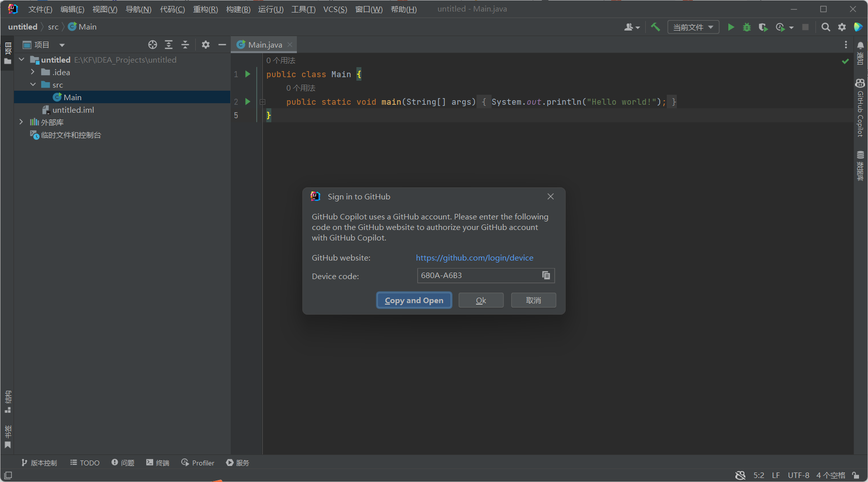The image size is (868, 482).
Task: Open the VCS(S) menu
Action: click(335, 10)
